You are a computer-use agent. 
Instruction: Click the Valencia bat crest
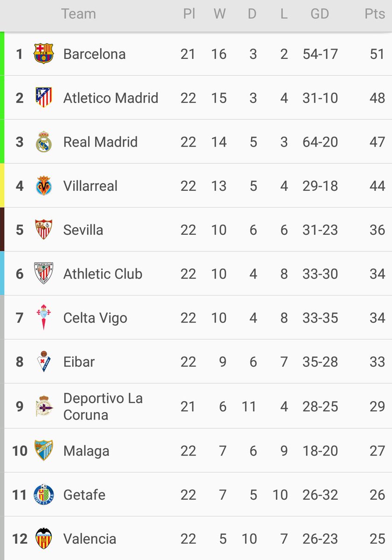pos(44,539)
